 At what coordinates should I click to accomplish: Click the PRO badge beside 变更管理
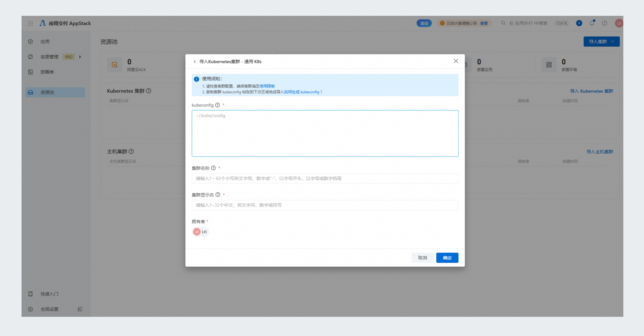point(68,57)
